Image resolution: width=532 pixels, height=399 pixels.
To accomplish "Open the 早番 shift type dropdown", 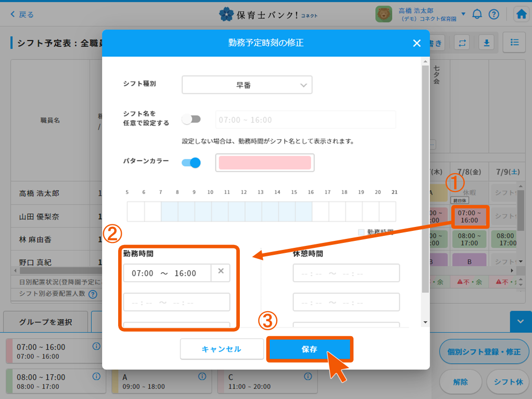I will [247, 85].
